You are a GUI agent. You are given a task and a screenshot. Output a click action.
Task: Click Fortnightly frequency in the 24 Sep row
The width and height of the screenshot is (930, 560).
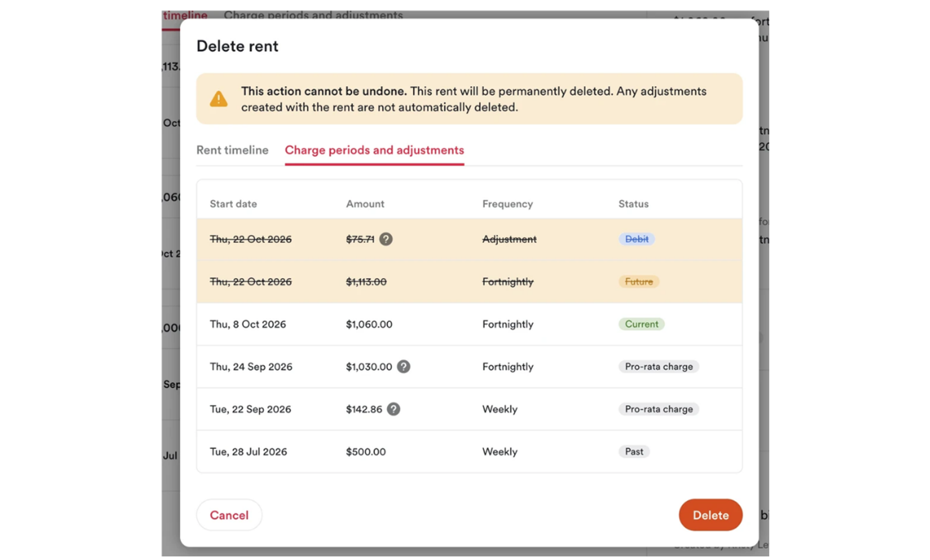[508, 366]
